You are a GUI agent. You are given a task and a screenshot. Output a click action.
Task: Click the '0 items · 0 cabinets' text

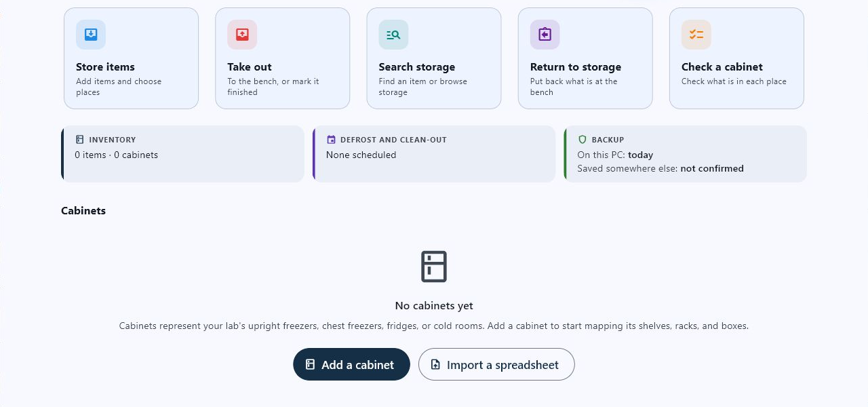117,155
